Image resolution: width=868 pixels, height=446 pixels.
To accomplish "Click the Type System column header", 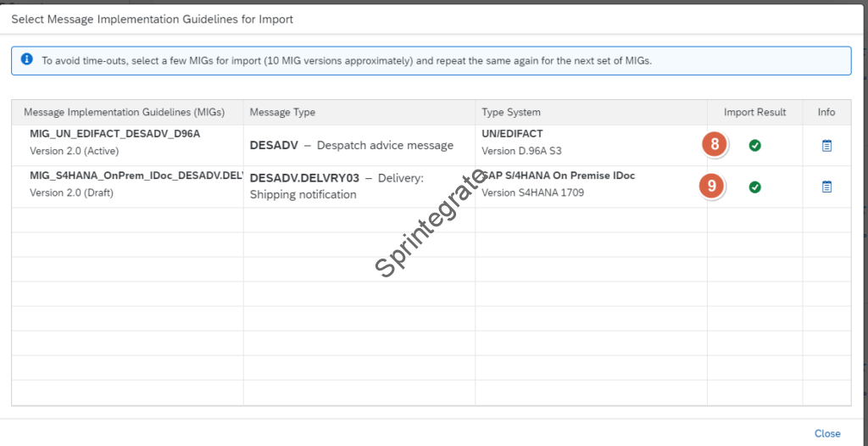I will (511, 112).
